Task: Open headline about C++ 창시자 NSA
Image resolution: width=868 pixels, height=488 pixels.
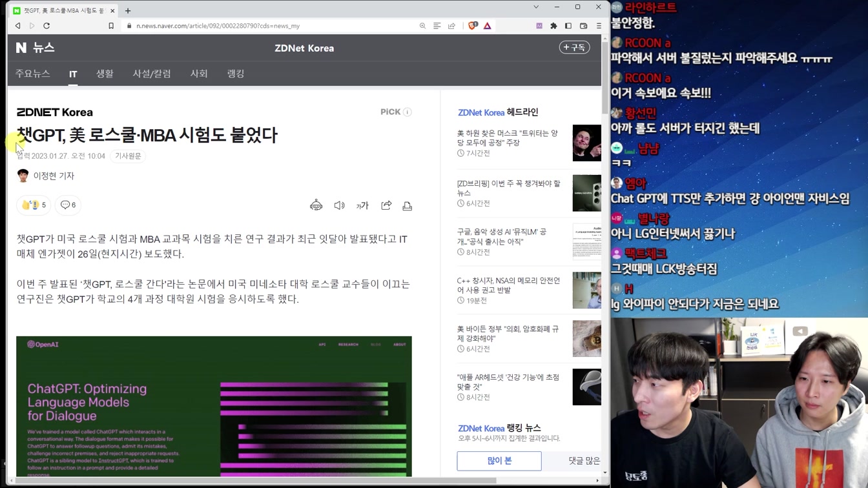Action: click(508, 285)
